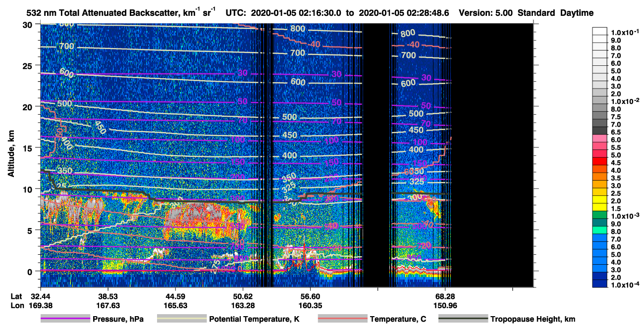Click the 'Lat' row label
The height and width of the screenshot is (330, 644).
(x=16, y=296)
